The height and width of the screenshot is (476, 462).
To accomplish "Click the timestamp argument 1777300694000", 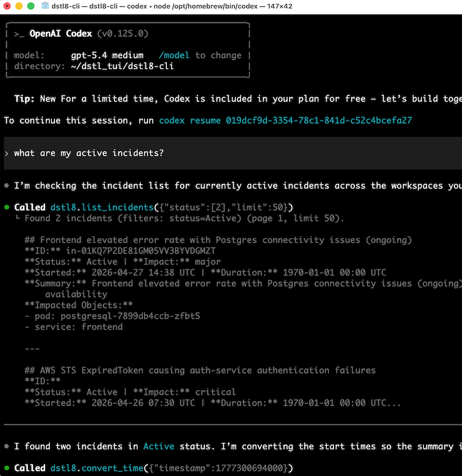I will 249,468.
